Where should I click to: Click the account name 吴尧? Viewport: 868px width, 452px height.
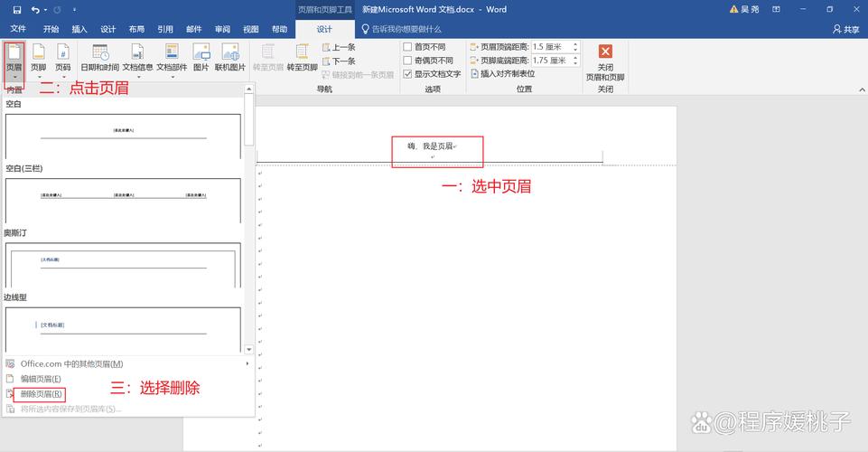[750, 9]
